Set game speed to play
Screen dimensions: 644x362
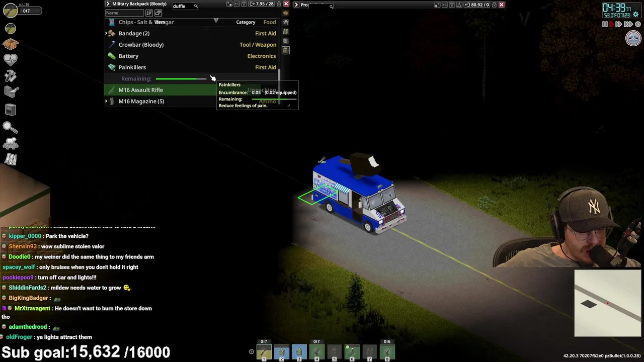pyautogui.click(x=612, y=24)
